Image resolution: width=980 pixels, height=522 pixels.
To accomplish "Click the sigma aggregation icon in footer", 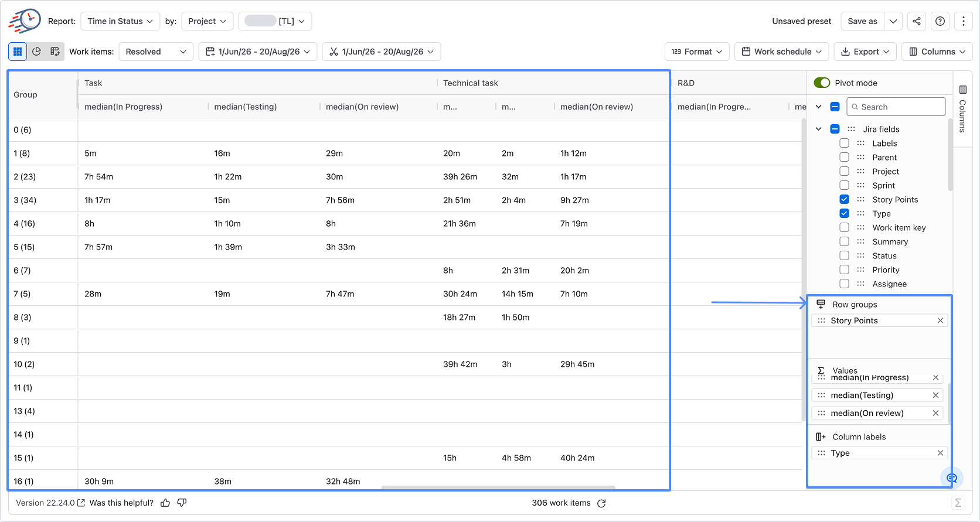I will 958,503.
